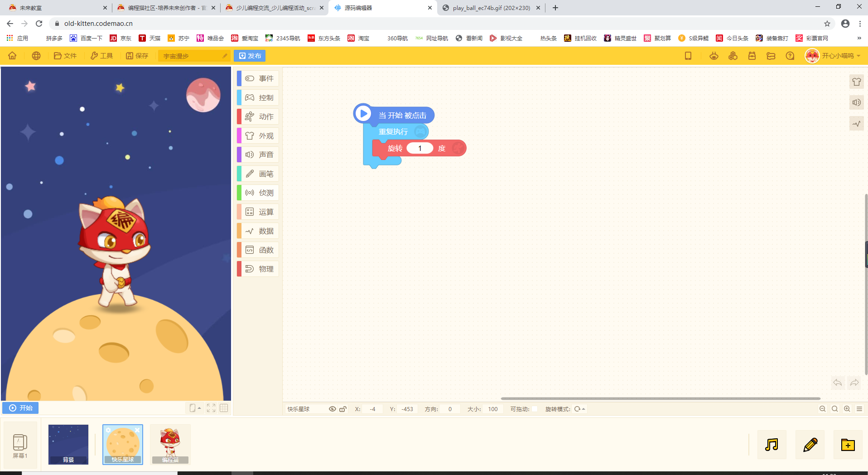Undo the last action
This screenshot has width=868, height=475.
[837, 383]
